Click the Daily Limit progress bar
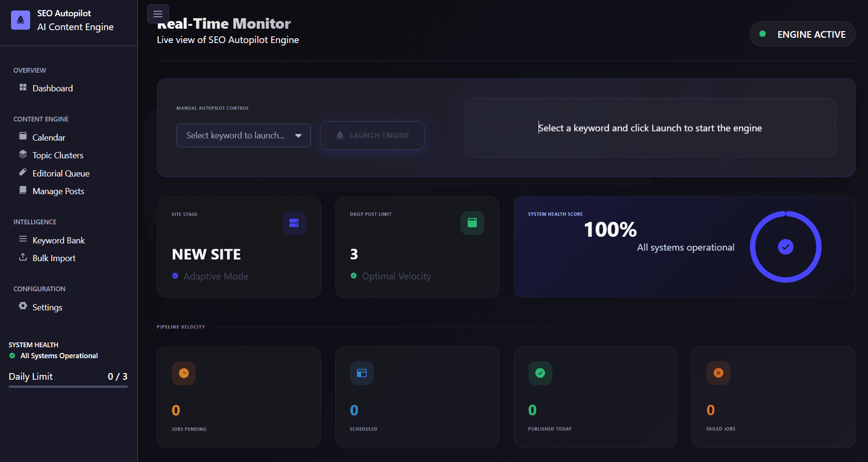 click(x=68, y=386)
